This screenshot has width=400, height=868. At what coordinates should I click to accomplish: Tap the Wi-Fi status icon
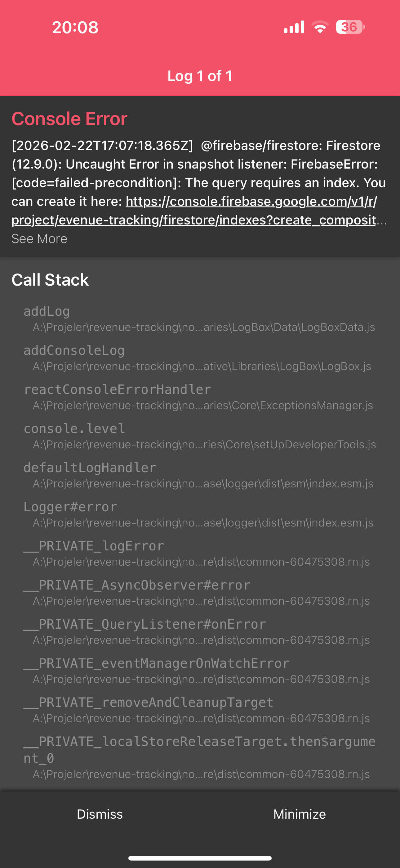tap(320, 27)
